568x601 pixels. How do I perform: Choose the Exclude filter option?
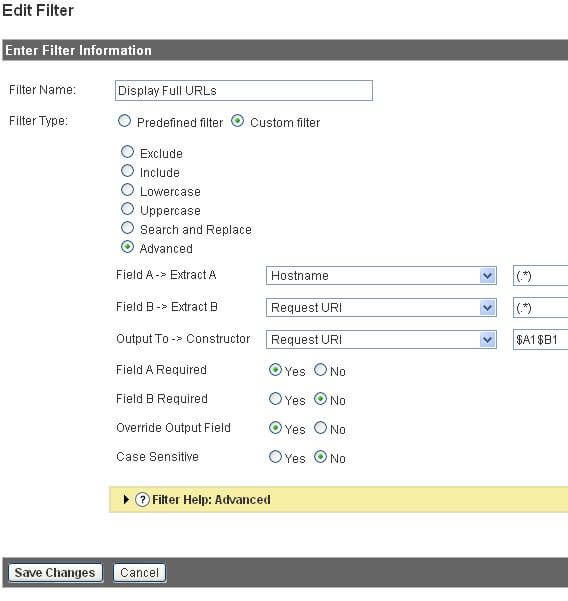pyautogui.click(x=127, y=152)
